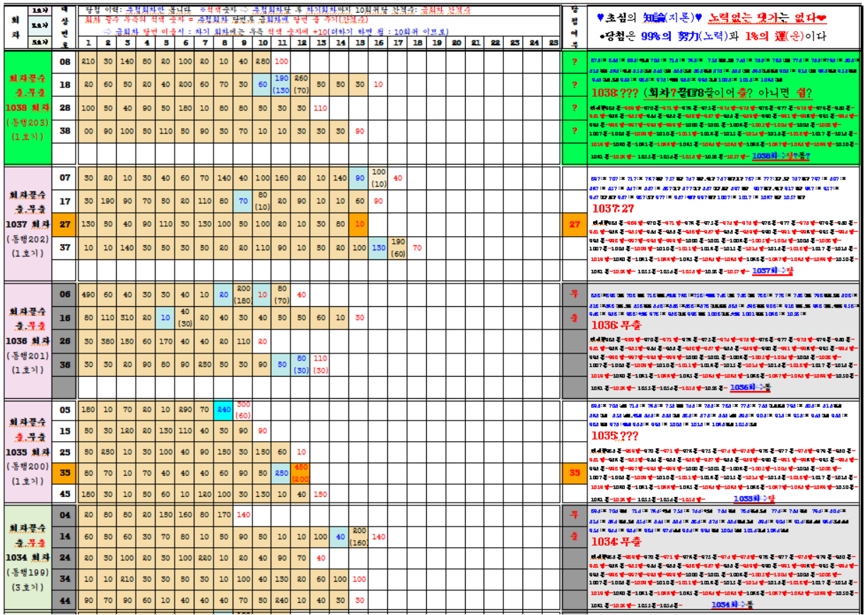Click the orange 35 cell in the result column
Screen dimensions: 868x615
coord(574,471)
